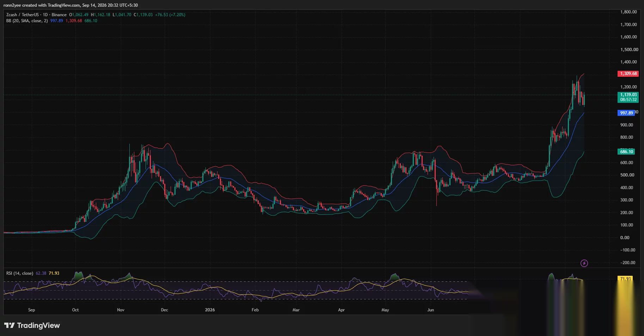Click the 1,500.00 price axis label
The height and width of the screenshot is (336, 644).
[629, 50]
